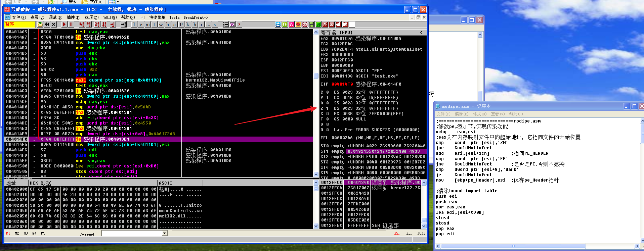Viewport: 644px width, 251px height.
Task: Click the red target circles plugin icon
Action: tap(305, 24)
